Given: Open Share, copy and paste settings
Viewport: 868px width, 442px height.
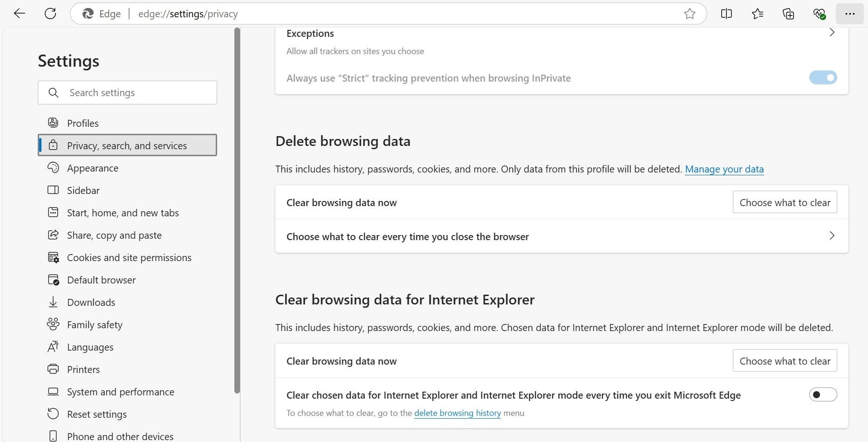Looking at the screenshot, I should (x=127, y=235).
